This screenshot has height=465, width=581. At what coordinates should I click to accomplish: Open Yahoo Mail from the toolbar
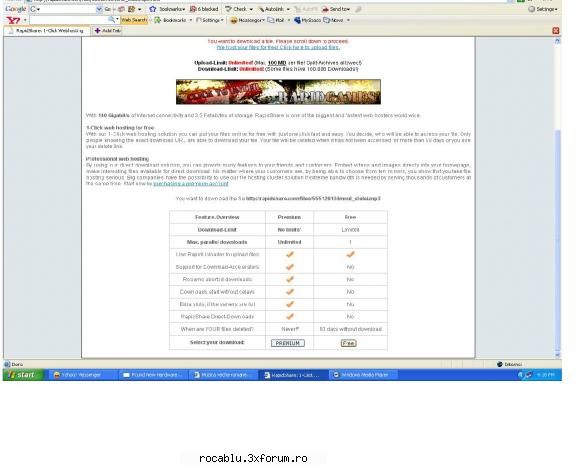point(276,20)
